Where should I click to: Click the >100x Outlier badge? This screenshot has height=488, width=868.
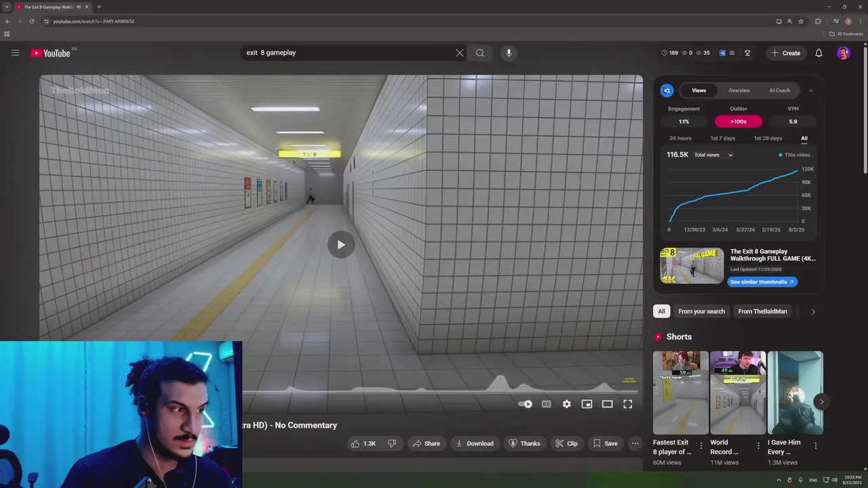pyautogui.click(x=738, y=121)
